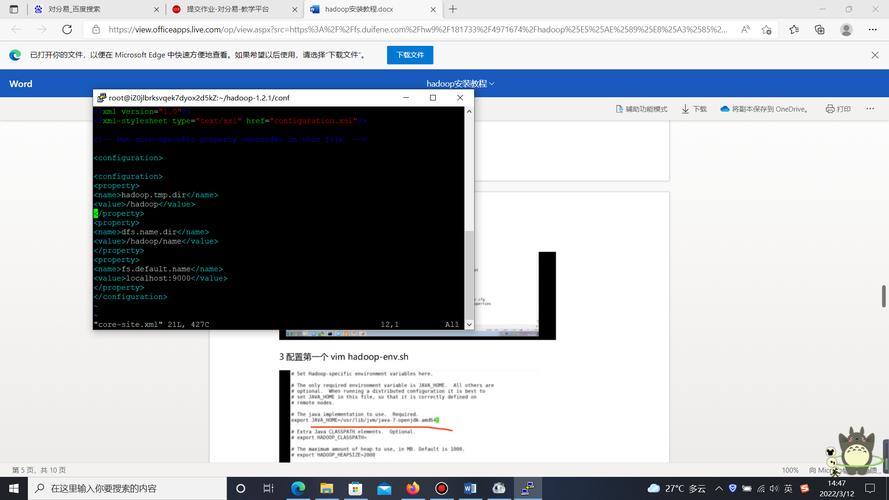Go back to the previous page
The image size is (889, 500).
tap(16, 29)
